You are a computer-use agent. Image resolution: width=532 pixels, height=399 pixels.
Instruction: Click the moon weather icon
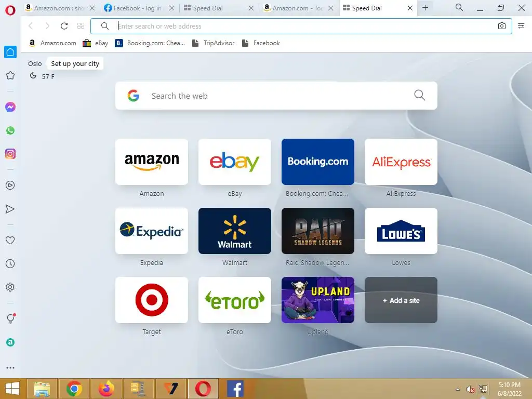click(x=33, y=76)
